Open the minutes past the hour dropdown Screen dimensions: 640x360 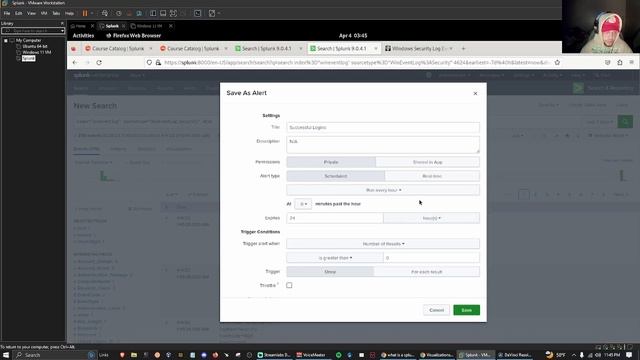(303, 204)
